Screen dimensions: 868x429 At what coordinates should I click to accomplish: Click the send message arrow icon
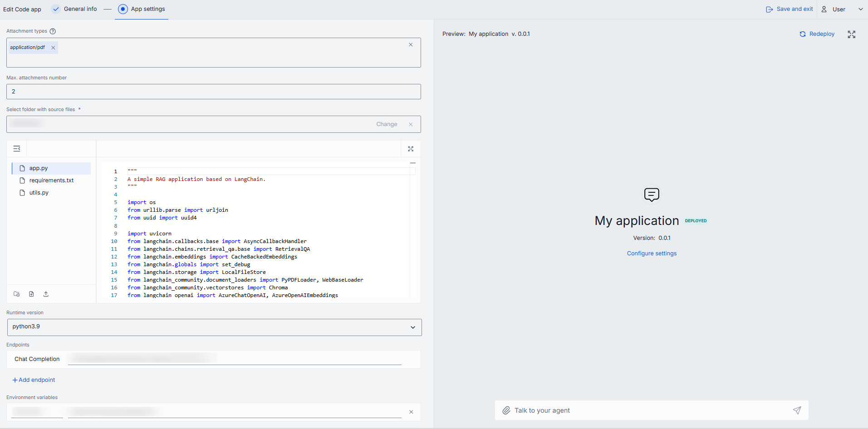click(797, 410)
